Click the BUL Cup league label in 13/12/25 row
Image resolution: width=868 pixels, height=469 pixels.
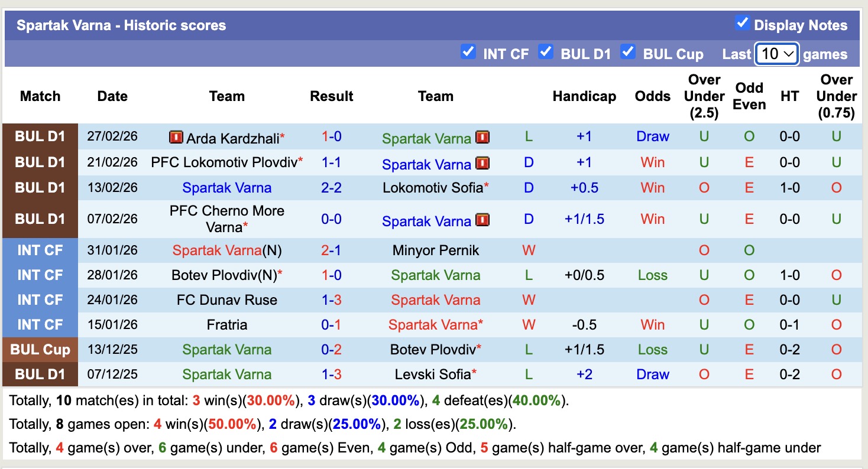pyautogui.click(x=40, y=350)
